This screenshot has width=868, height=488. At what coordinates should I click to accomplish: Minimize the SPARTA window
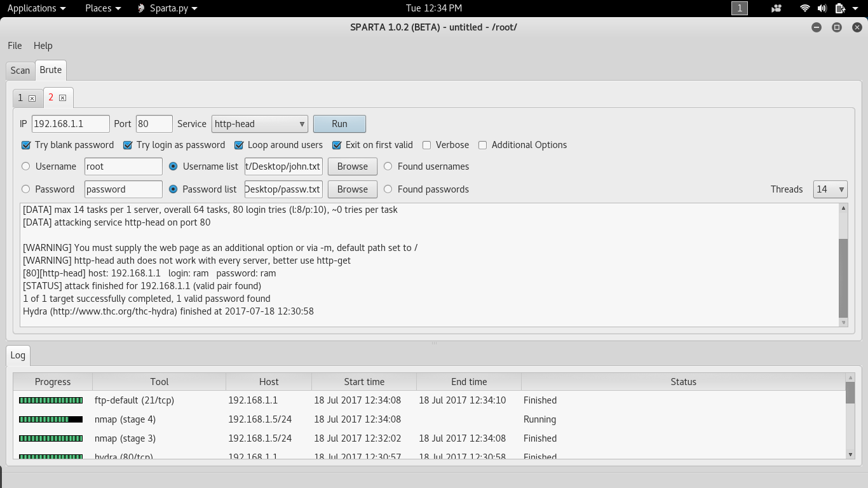click(817, 27)
